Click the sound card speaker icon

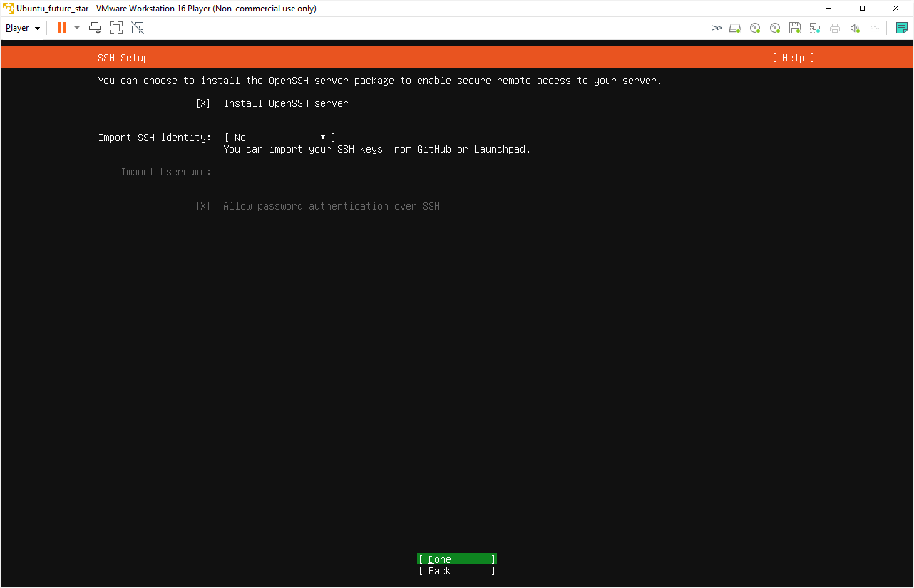(x=855, y=28)
